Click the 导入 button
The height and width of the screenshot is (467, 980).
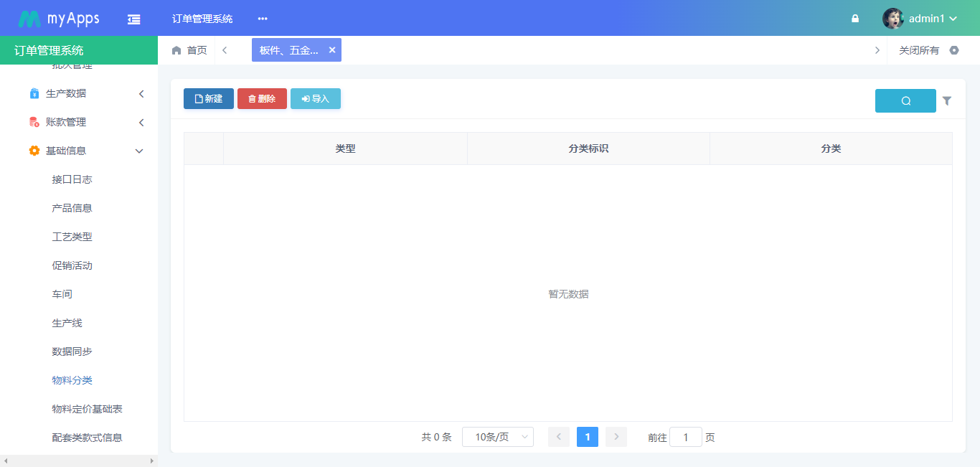click(315, 98)
